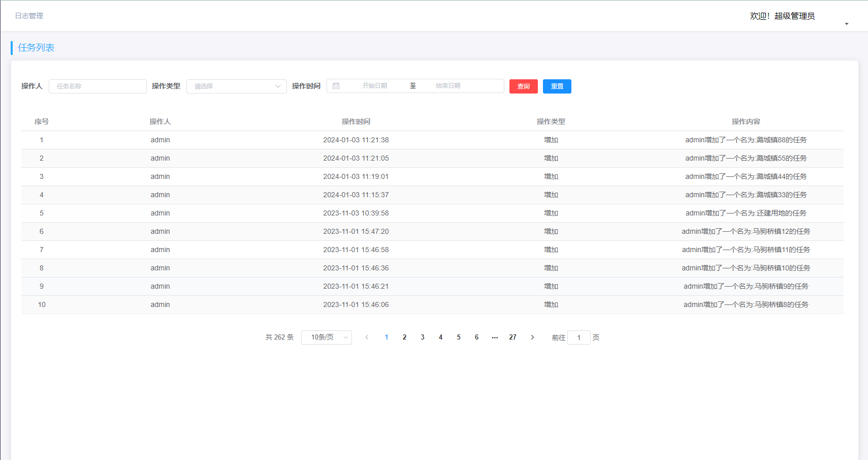Click the 马驹桥镇8 task content cell

(746, 304)
